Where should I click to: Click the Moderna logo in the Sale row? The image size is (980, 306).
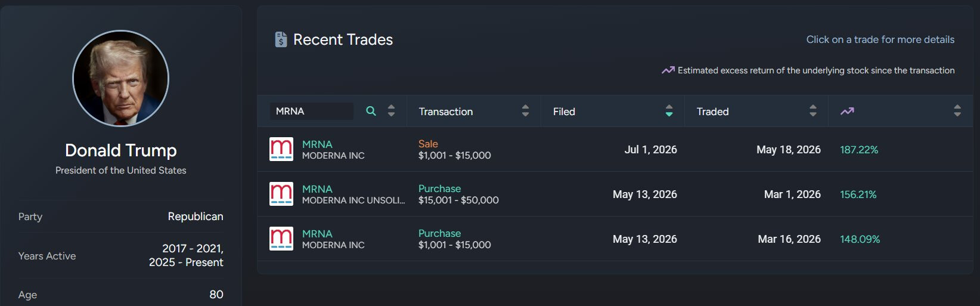281,149
